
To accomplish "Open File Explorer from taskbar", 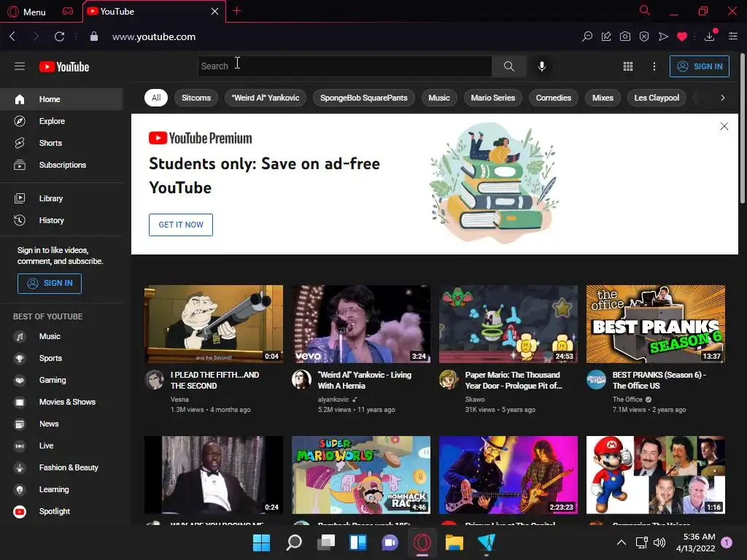I will pos(454,542).
